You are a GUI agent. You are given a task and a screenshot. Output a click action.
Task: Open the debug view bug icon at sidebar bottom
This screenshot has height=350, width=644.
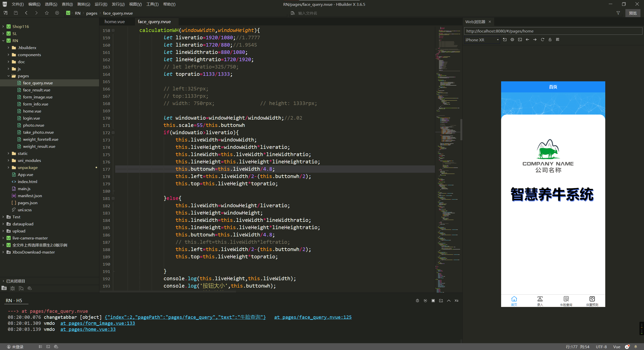13,288
